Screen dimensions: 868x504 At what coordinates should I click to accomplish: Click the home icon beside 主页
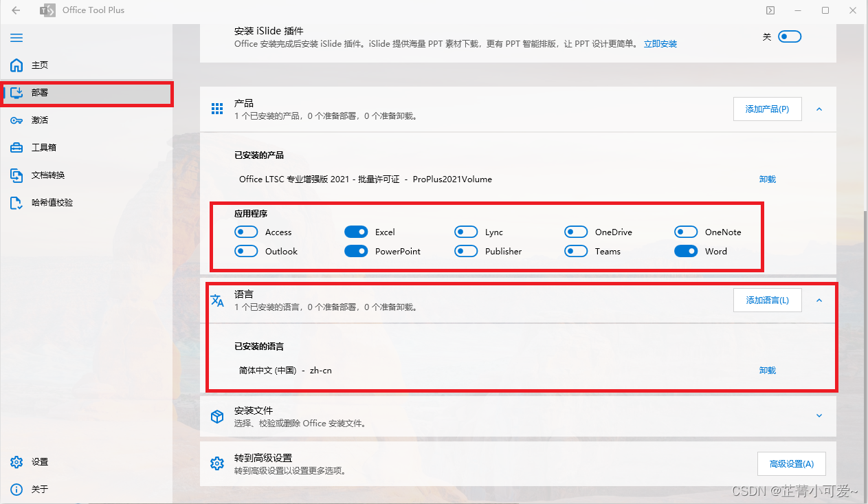click(16, 65)
